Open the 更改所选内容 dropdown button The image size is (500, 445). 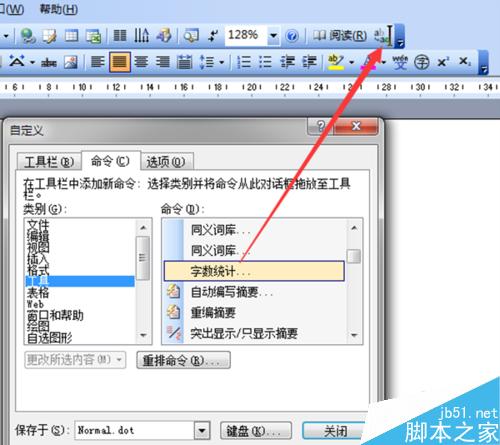point(75,360)
